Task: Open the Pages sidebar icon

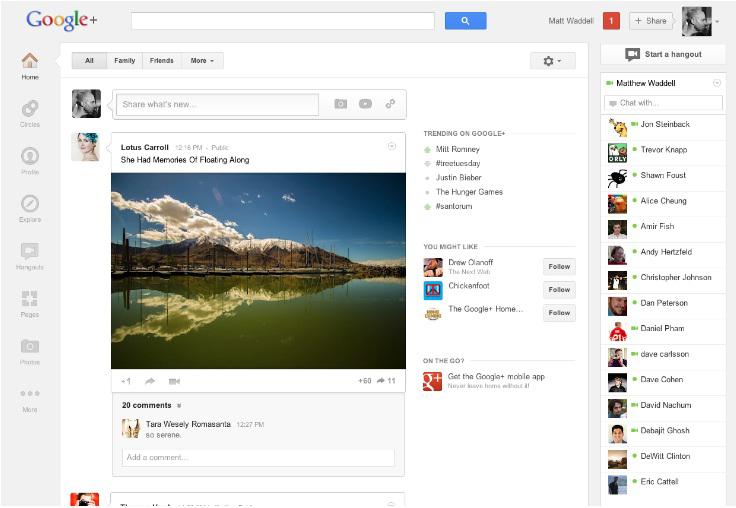Action: 30,299
